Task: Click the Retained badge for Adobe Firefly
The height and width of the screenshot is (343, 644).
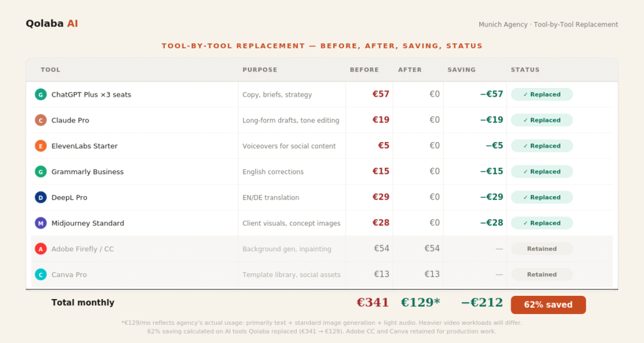Action: tap(541, 249)
